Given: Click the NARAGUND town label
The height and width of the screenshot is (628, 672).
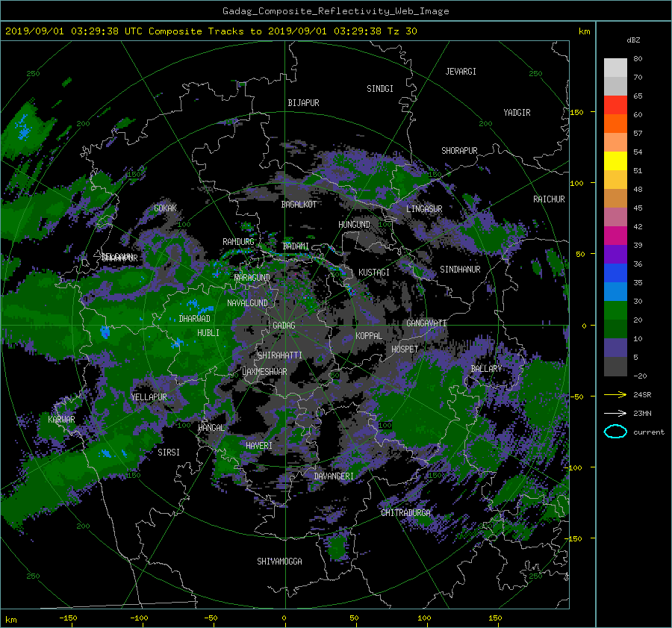Looking at the screenshot, I should point(252,277).
